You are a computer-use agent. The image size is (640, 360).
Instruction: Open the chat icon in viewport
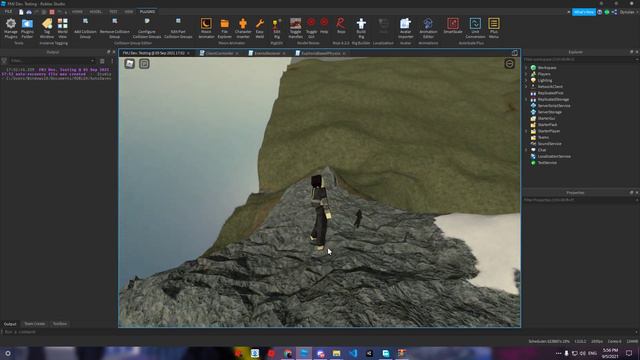point(144,64)
